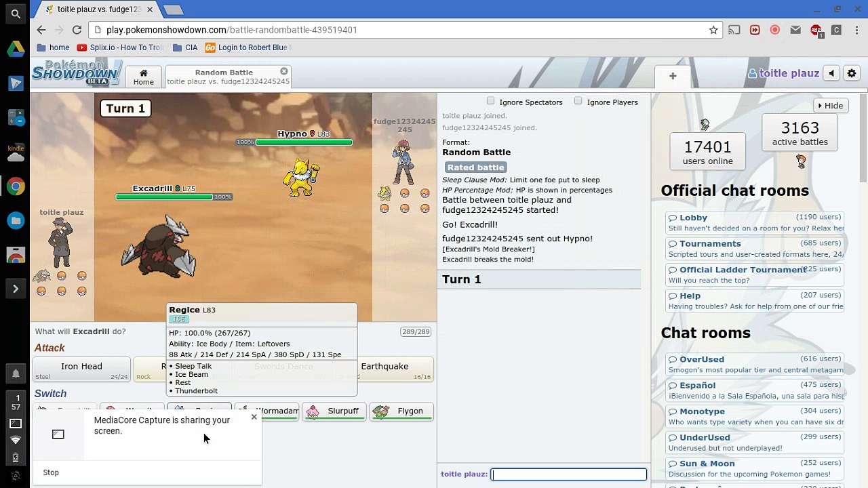This screenshot has height=488, width=868.
Task: Join the UnderUsed chat room
Action: tap(754, 443)
